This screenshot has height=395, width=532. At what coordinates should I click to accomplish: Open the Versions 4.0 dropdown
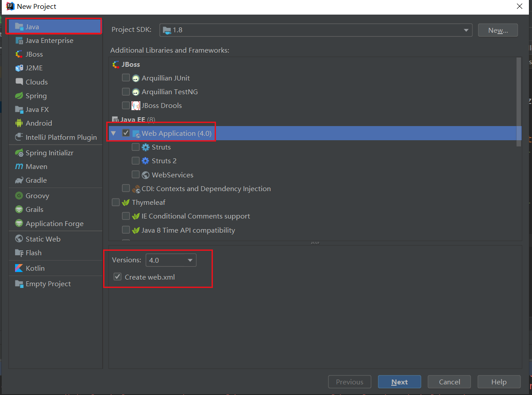[171, 260]
